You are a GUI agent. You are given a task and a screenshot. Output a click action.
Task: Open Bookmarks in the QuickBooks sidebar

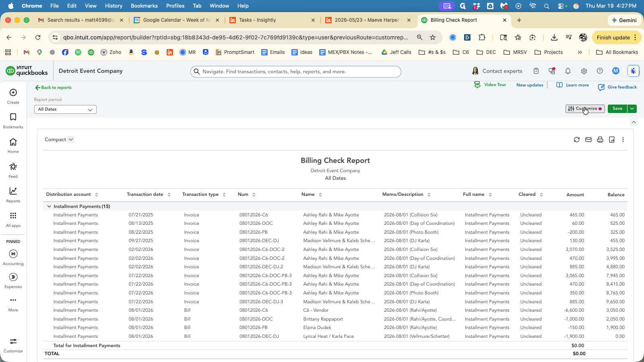(x=13, y=121)
